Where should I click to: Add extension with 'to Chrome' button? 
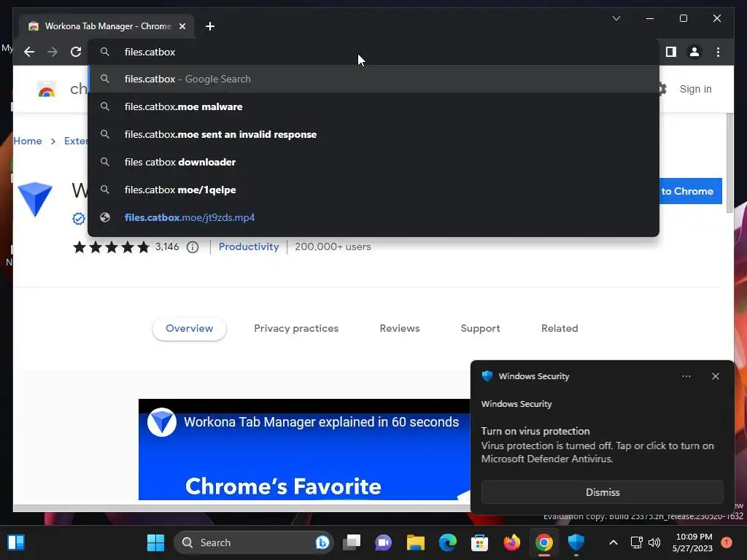(x=690, y=191)
